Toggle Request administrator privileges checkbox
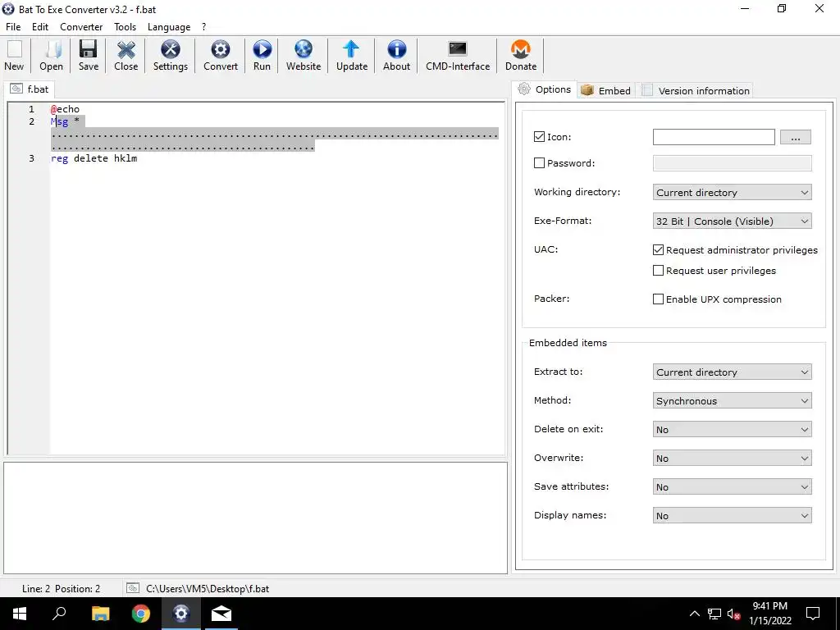 click(659, 249)
